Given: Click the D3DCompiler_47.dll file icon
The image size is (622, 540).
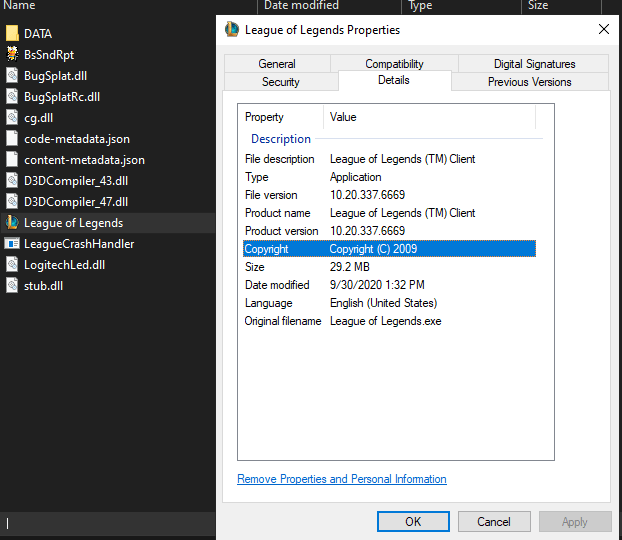Looking at the screenshot, I should pyautogui.click(x=12, y=202).
